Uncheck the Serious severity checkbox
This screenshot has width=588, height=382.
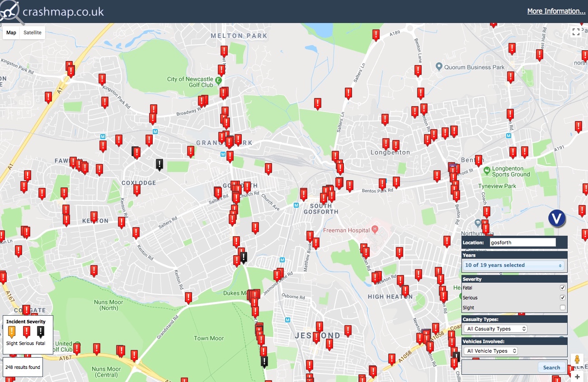[x=563, y=298]
